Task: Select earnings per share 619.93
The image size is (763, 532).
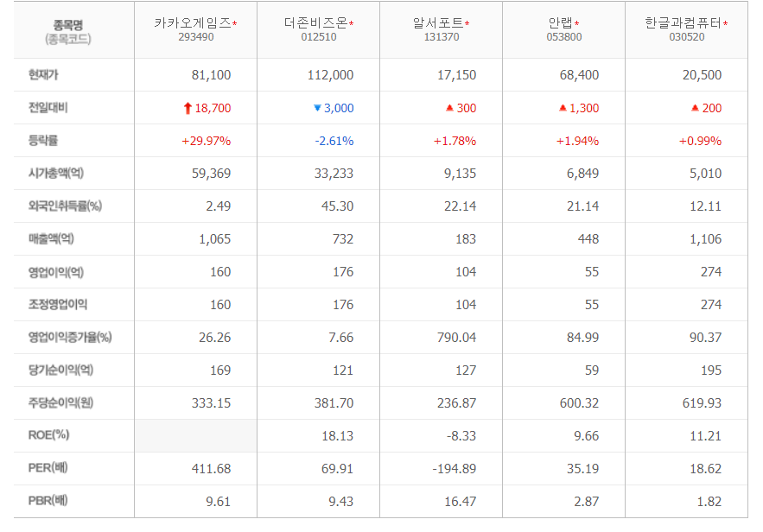Action: (702, 403)
